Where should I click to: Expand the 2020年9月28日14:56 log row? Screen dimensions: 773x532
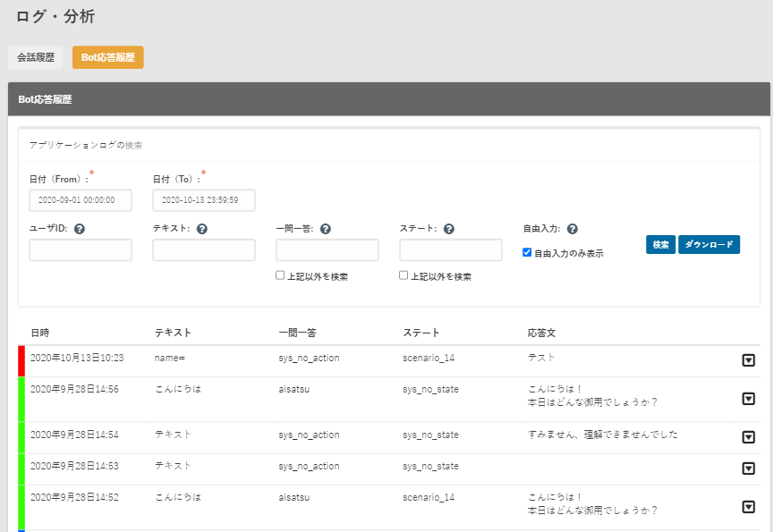coord(748,399)
